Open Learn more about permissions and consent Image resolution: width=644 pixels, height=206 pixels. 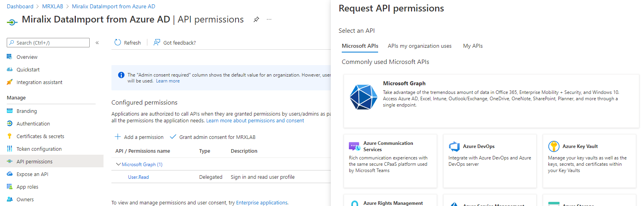255,121
